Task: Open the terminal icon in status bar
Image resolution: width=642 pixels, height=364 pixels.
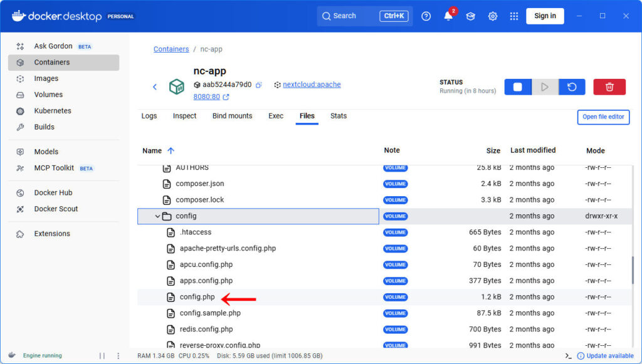Action: 568,356
